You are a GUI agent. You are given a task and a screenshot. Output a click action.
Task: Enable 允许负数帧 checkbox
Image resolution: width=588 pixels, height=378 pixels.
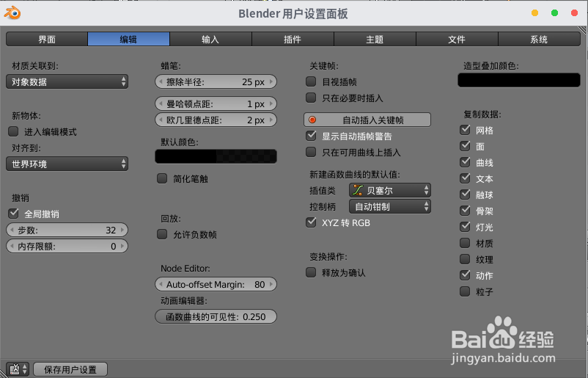click(162, 234)
